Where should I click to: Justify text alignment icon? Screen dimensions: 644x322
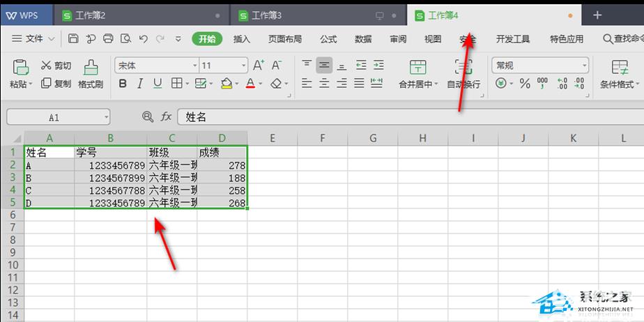[360, 84]
